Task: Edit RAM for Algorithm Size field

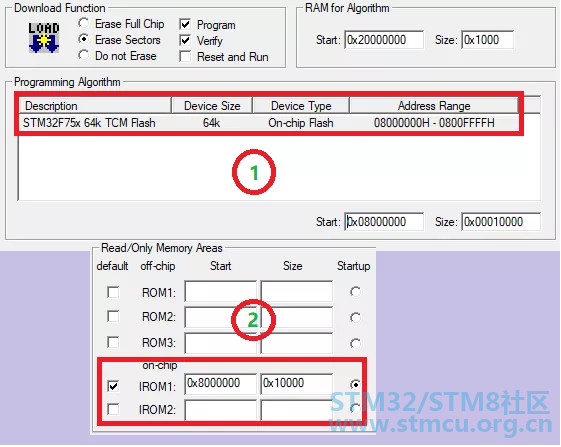Action: (x=487, y=40)
